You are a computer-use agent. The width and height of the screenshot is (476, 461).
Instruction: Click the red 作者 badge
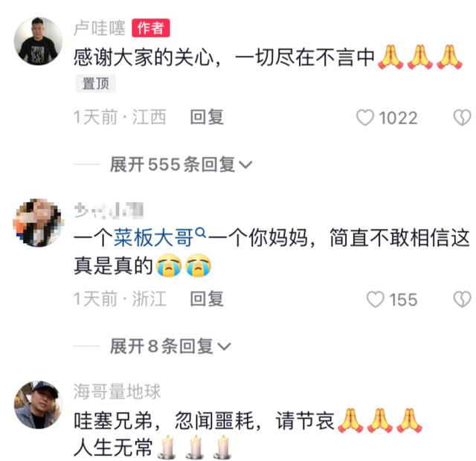click(150, 28)
